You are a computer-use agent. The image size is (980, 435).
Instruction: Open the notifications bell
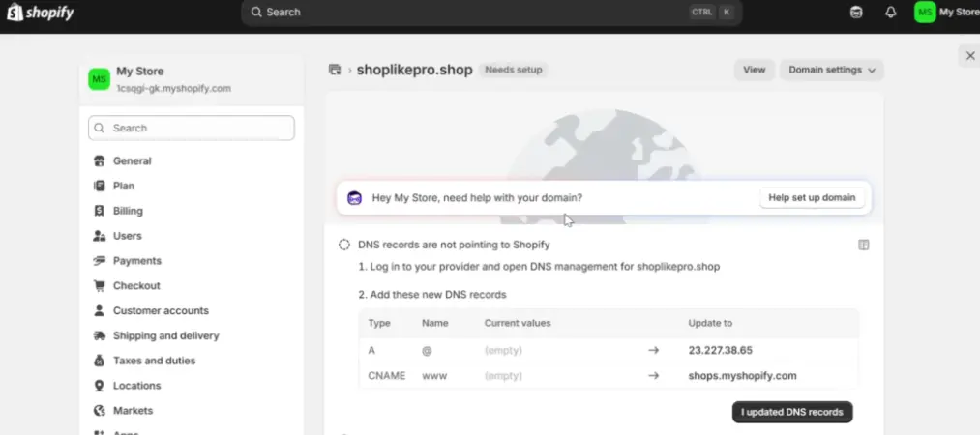pyautogui.click(x=891, y=12)
